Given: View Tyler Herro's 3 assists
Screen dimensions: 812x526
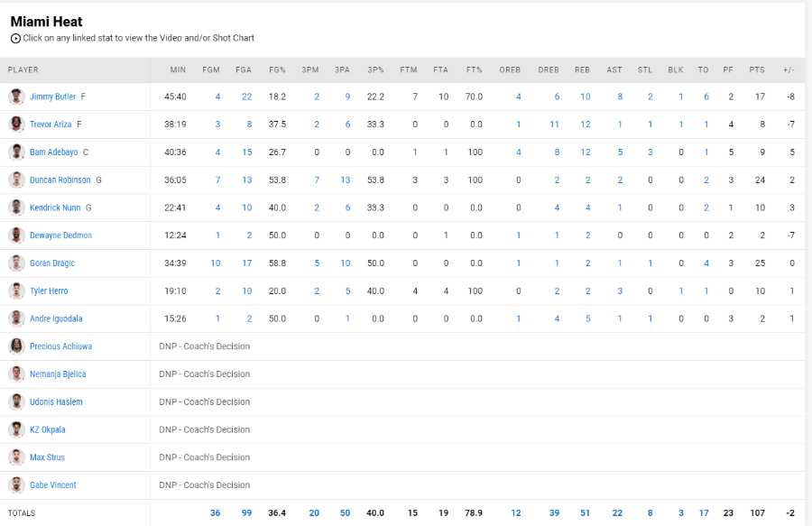Looking at the screenshot, I should pyautogui.click(x=620, y=291).
